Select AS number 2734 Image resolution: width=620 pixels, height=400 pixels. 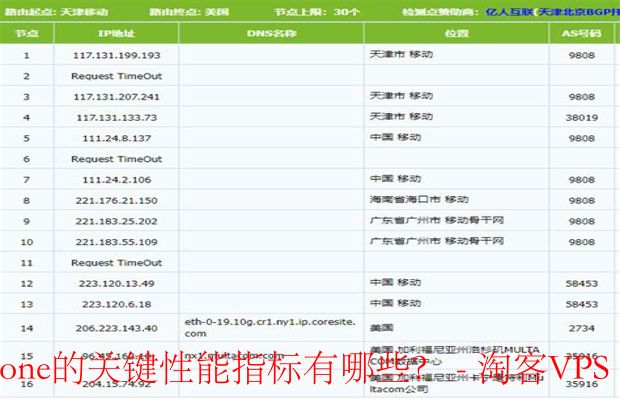(582, 328)
